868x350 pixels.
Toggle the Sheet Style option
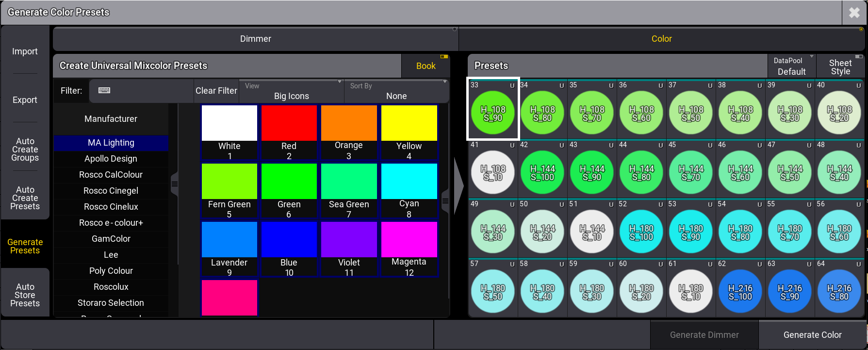pyautogui.click(x=840, y=67)
